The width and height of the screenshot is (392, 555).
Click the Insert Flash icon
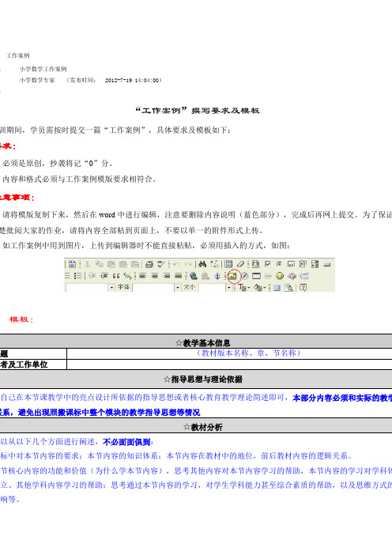(x=244, y=276)
